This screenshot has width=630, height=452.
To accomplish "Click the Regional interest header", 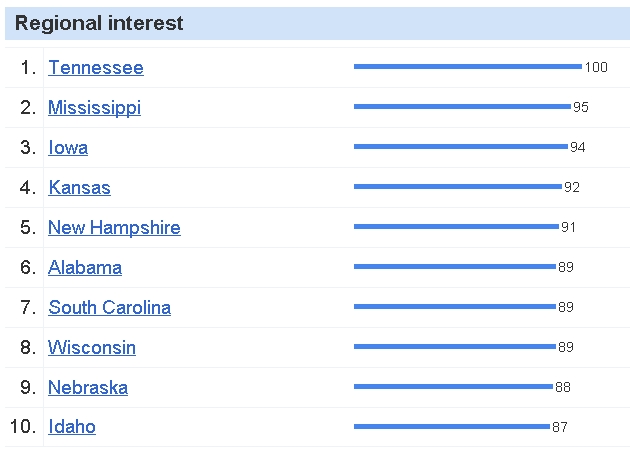I will pyautogui.click(x=99, y=24).
